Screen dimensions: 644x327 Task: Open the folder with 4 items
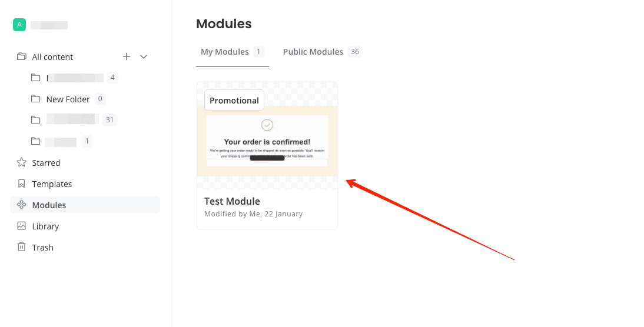pos(74,78)
